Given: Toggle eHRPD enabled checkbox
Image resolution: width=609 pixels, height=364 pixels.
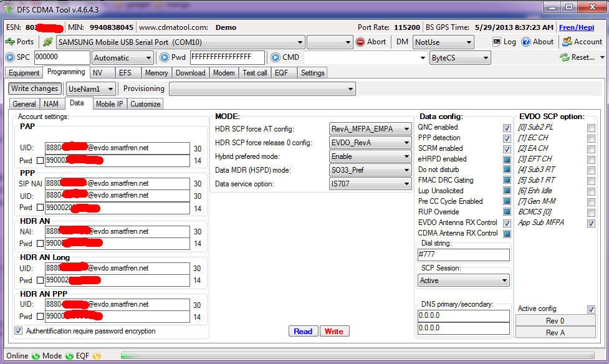Looking at the screenshot, I should pyautogui.click(x=507, y=160).
